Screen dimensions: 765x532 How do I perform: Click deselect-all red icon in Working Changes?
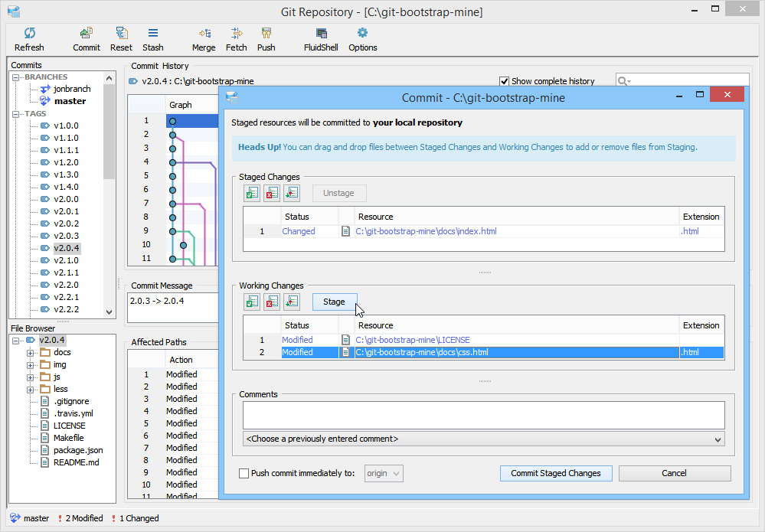pyautogui.click(x=272, y=302)
